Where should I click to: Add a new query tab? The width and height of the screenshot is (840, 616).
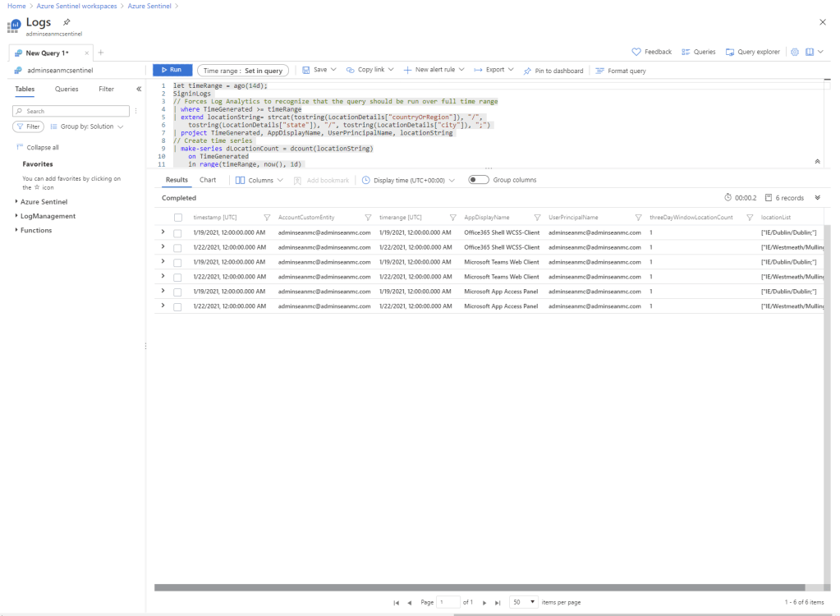tap(101, 53)
